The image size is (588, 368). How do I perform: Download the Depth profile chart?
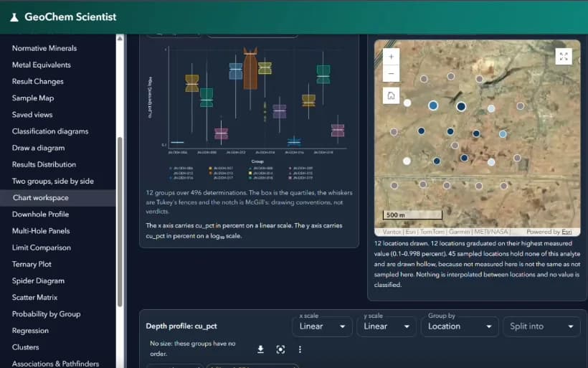pos(260,349)
